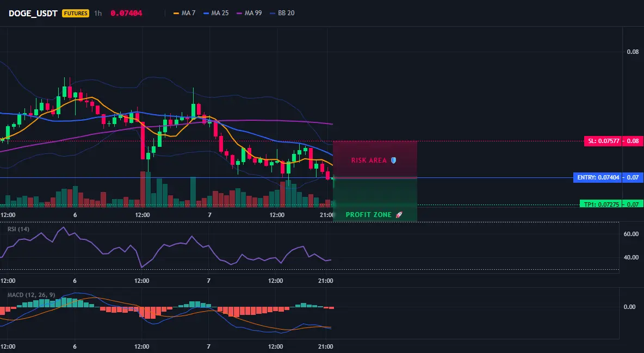Click the ENTRY: 0.07404 price label

tap(598, 177)
